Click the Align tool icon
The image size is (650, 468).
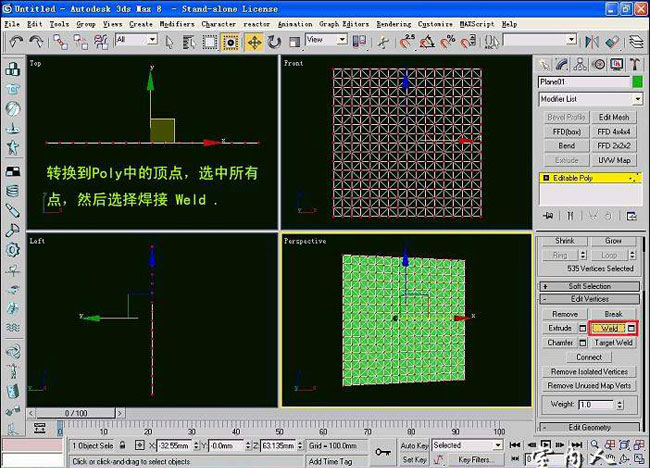(612, 42)
